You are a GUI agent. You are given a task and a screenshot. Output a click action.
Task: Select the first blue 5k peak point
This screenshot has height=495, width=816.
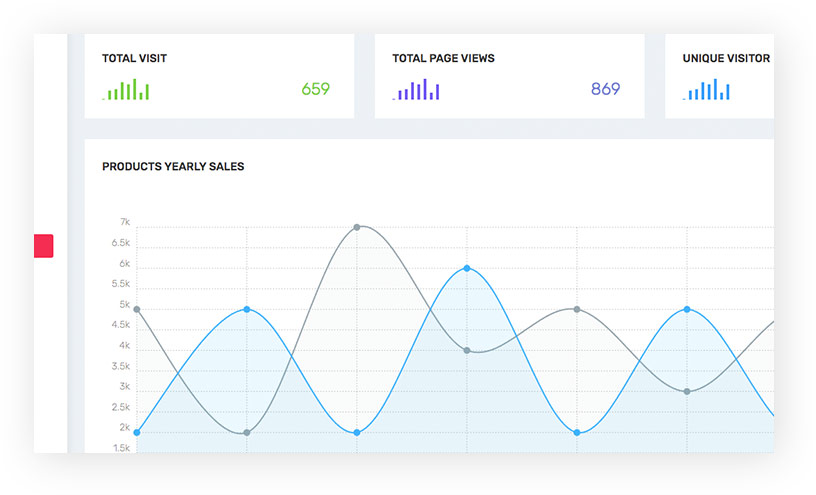coord(247,309)
